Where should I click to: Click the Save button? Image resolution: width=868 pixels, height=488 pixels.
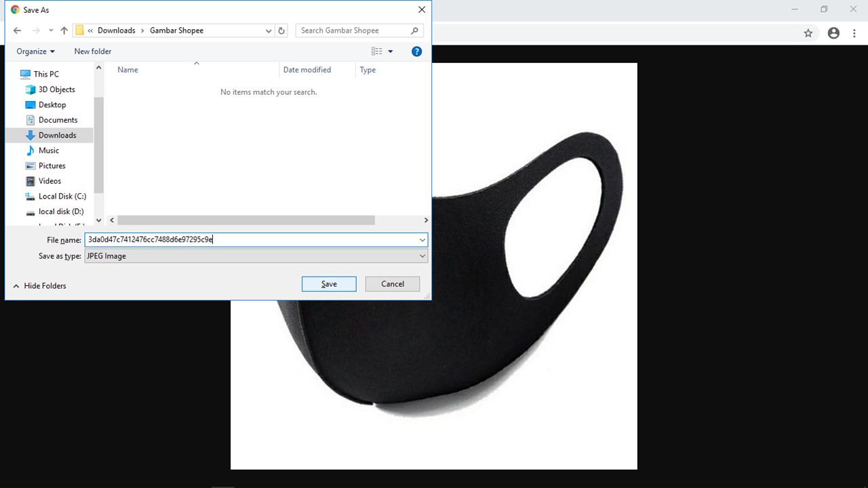pos(329,284)
